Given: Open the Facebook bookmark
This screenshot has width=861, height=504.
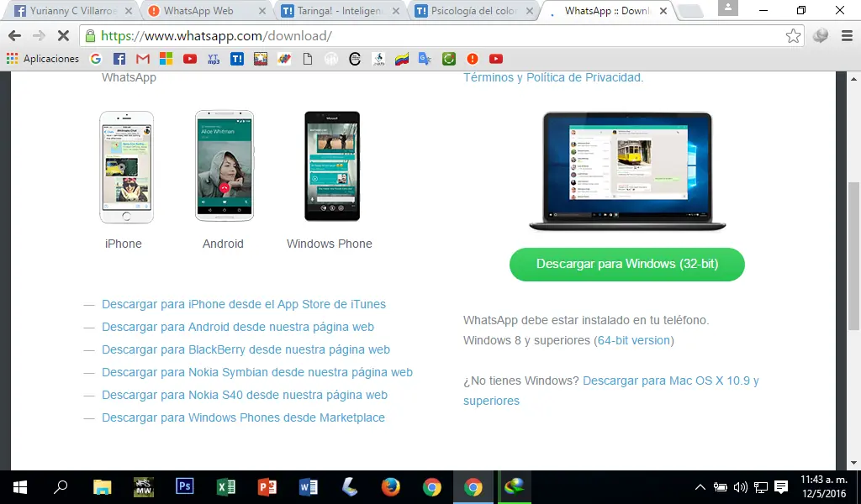Looking at the screenshot, I should 119,59.
